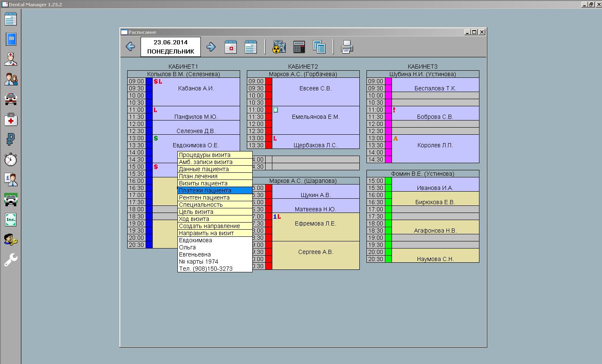Click the wrench settings icon

pos(11,260)
